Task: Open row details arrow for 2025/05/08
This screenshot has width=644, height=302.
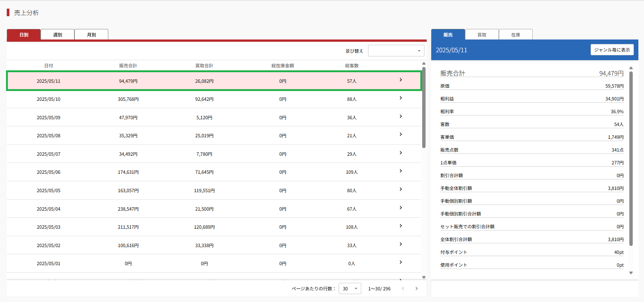Action: click(x=401, y=134)
